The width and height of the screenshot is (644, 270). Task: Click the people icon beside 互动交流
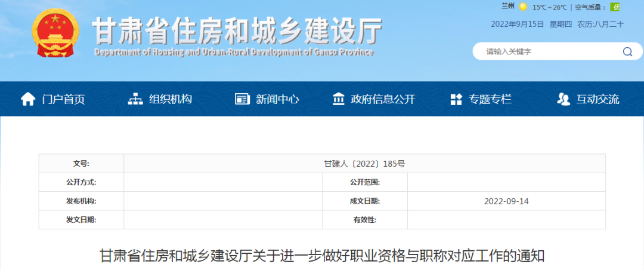[563, 99]
